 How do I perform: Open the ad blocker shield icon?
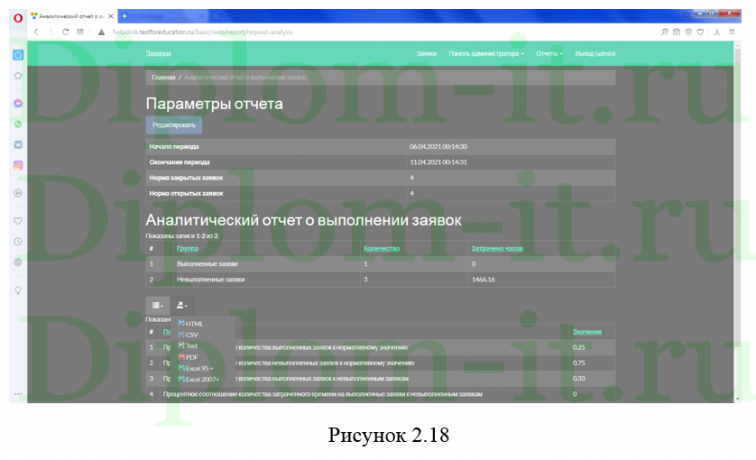[x=688, y=32]
